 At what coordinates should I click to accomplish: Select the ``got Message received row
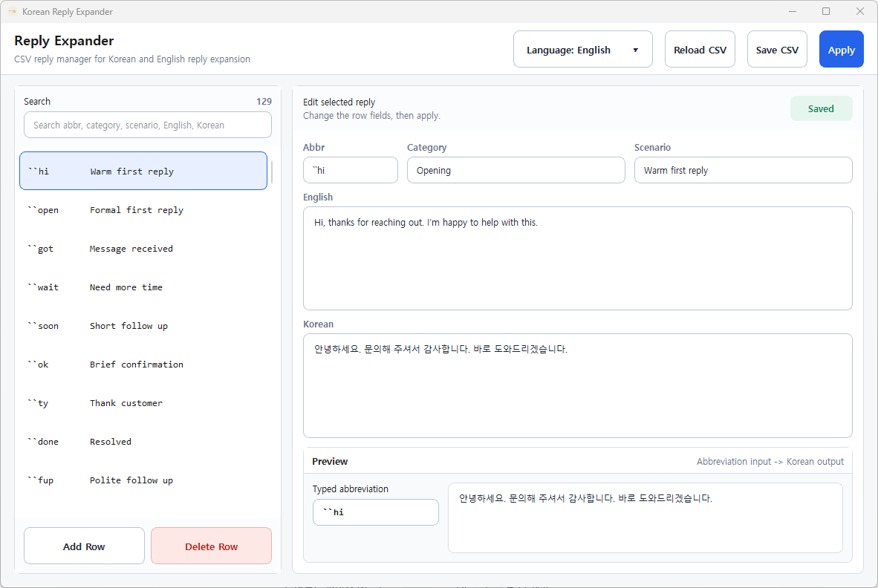(x=143, y=249)
